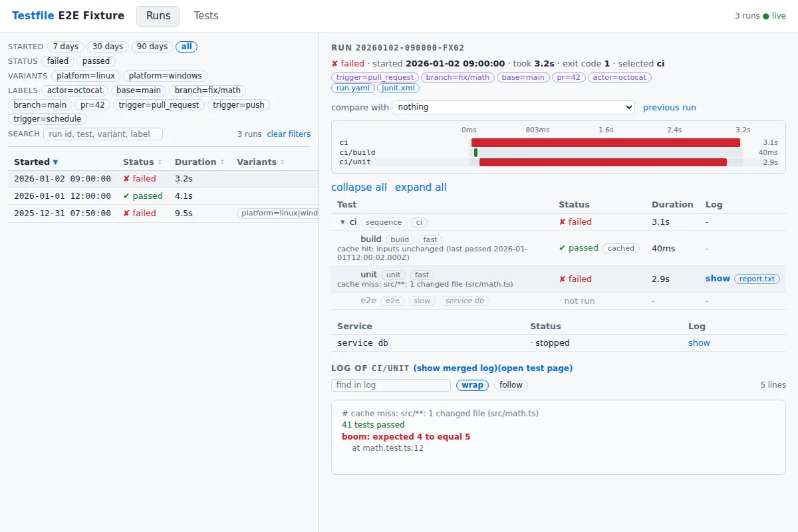Sort runs by Started column
The image size is (798, 532).
(x=36, y=162)
